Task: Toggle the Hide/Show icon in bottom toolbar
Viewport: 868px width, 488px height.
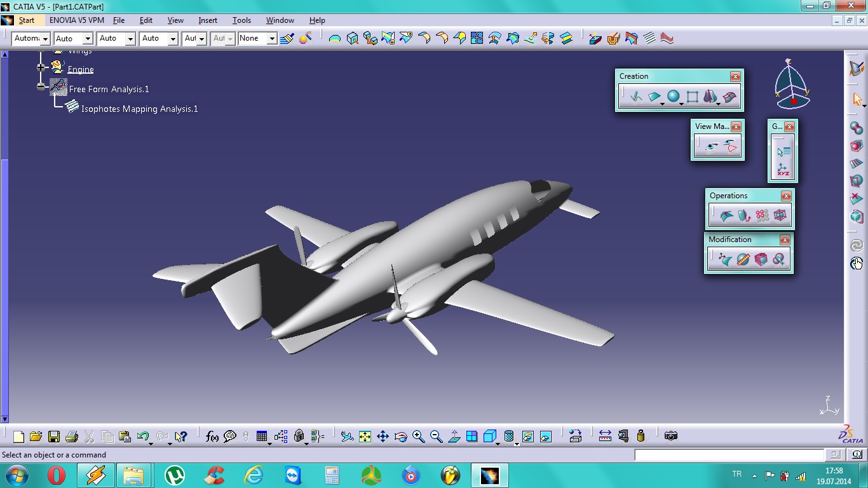Action: click(x=527, y=437)
